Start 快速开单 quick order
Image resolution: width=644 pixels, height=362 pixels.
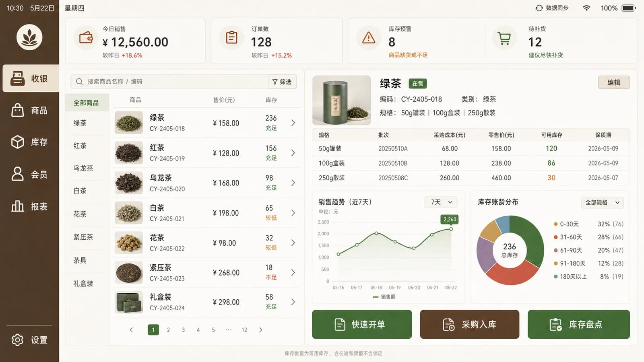[x=362, y=324]
